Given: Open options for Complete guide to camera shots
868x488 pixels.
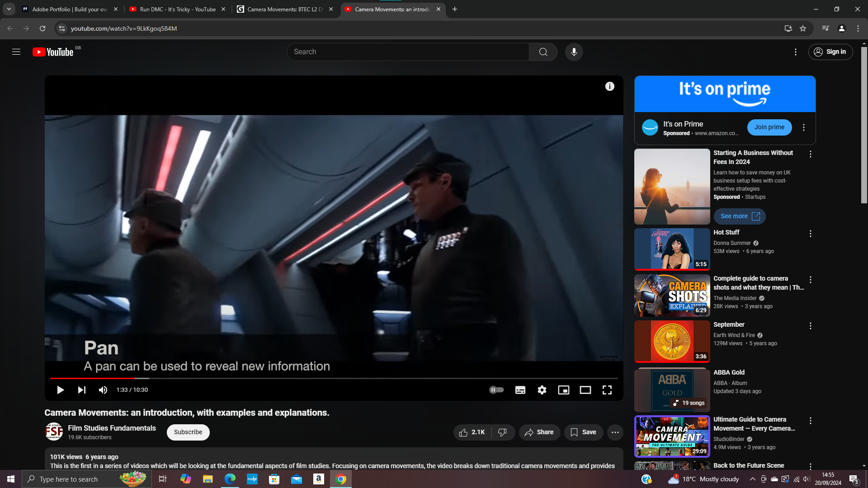Looking at the screenshot, I should (810, 280).
